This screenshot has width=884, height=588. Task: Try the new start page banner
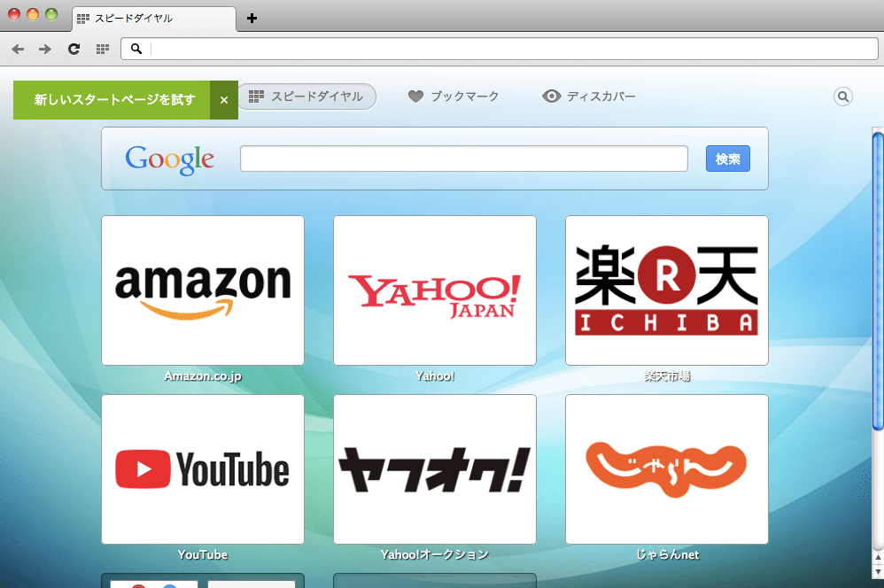coord(112,100)
